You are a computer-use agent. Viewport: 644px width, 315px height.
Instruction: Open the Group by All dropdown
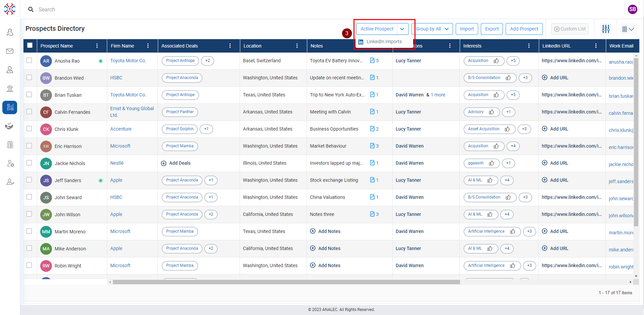tap(432, 29)
